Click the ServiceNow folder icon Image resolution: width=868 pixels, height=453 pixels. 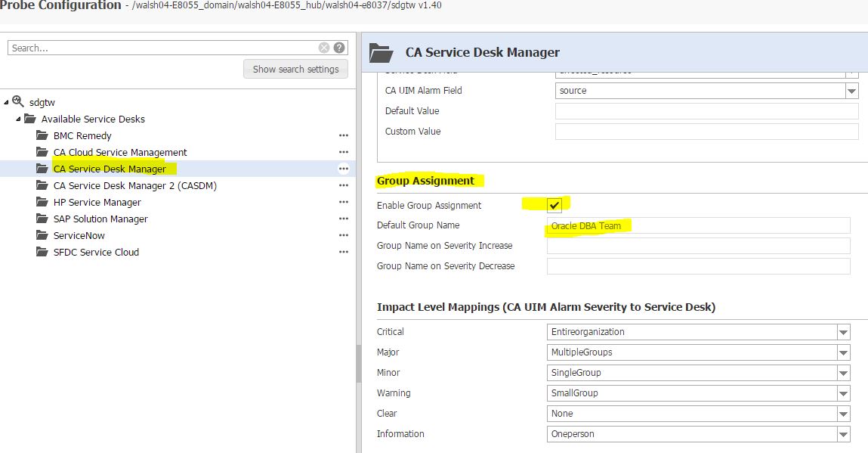(42, 235)
